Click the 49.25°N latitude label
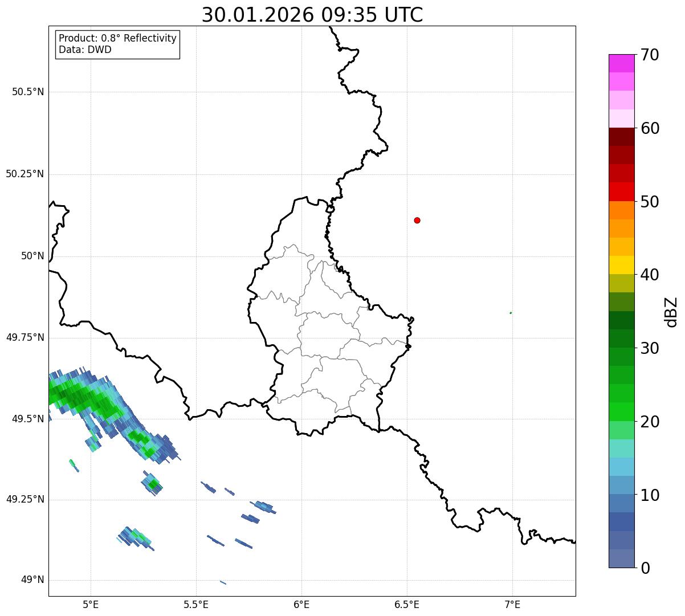The width and height of the screenshot is (685, 616). (x=25, y=499)
